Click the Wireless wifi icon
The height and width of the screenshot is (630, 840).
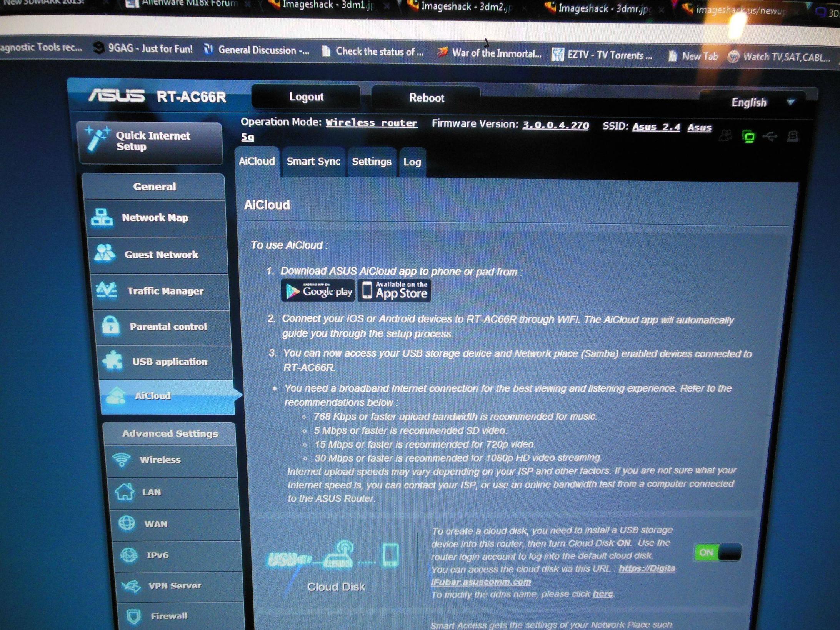point(122,460)
